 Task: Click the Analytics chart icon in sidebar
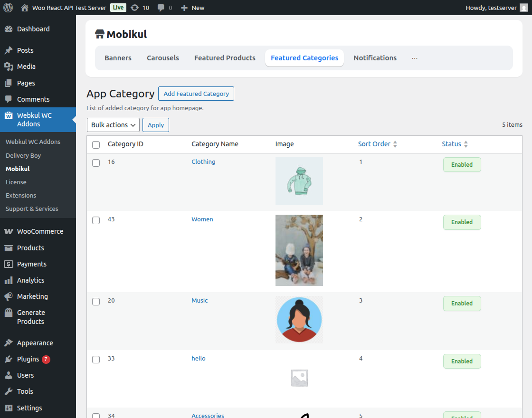click(10, 280)
